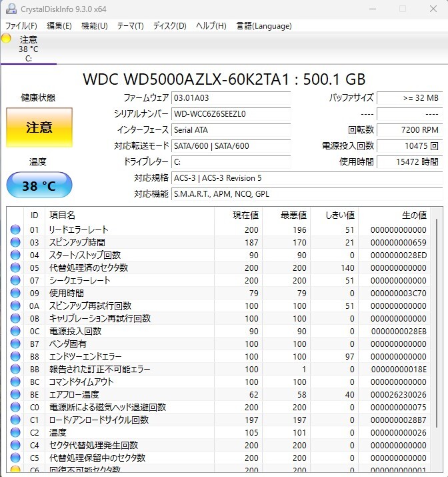Click the blue status icon for ID 01
This screenshot has height=477, width=448.
click(x=15, y=229)
